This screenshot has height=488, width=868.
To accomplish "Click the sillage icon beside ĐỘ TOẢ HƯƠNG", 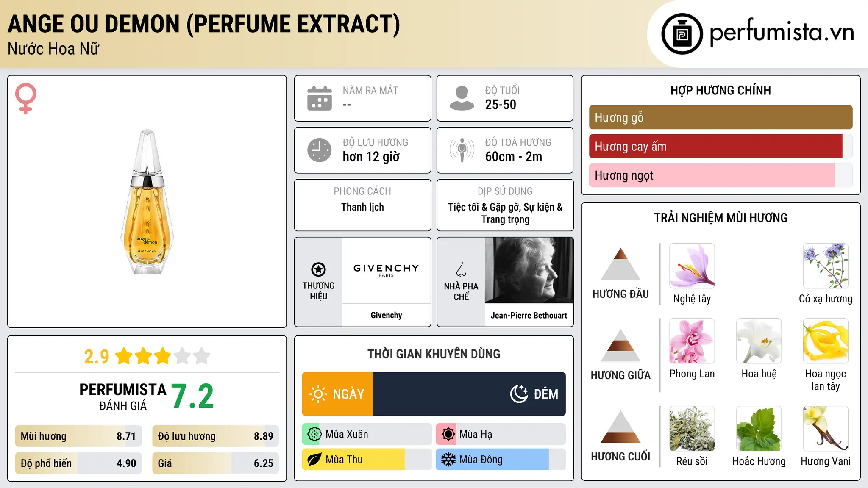I will [x=462, y=150].
